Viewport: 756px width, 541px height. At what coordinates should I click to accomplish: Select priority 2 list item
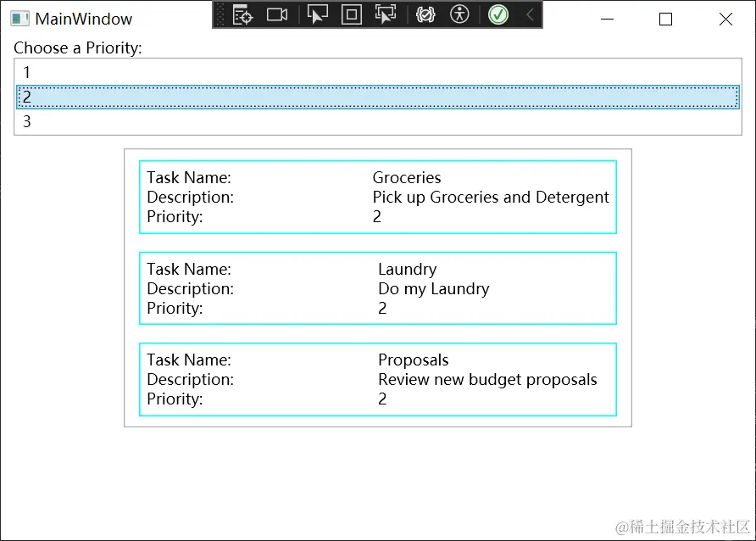click(377, 97)
